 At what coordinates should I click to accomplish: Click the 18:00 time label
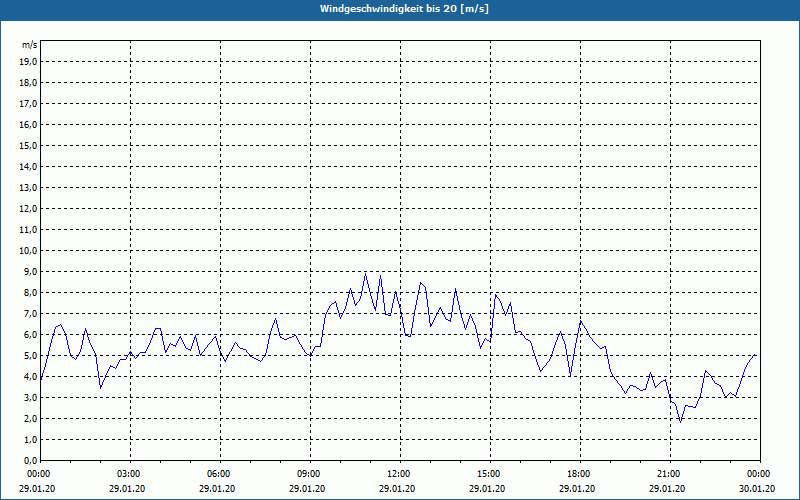[580, 474]
